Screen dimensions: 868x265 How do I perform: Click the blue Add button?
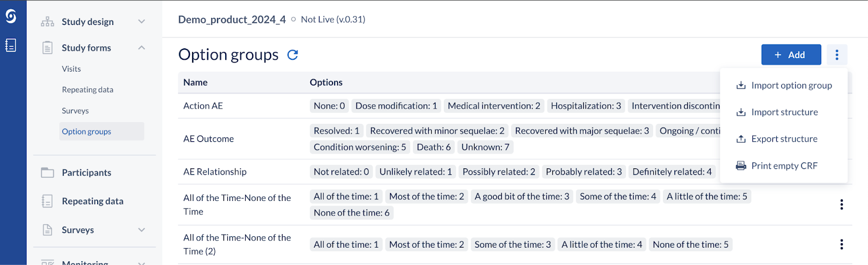pos(791,55)
